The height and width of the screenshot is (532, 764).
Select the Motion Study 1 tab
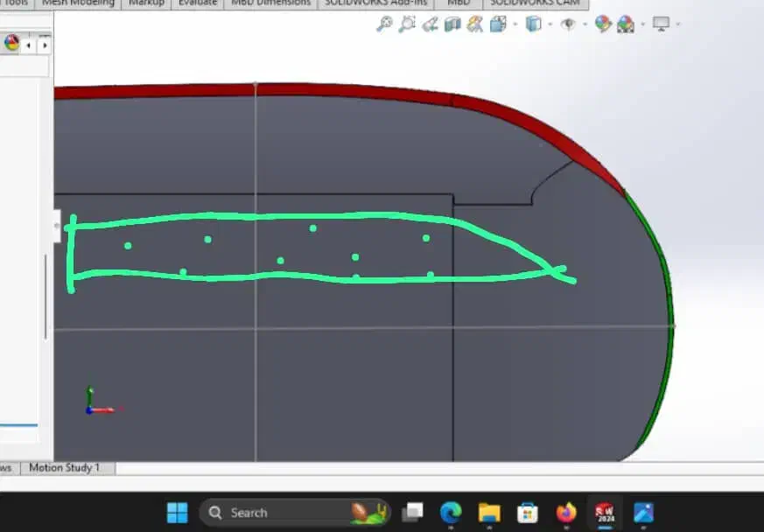pos(64,468)
